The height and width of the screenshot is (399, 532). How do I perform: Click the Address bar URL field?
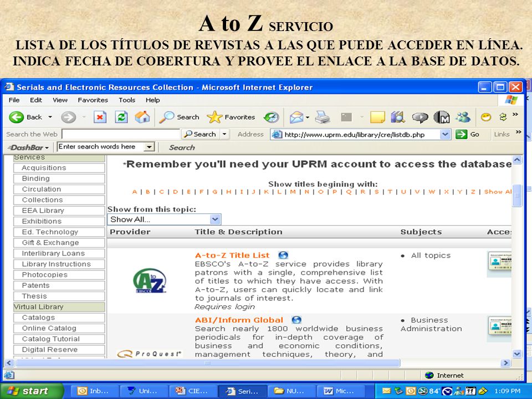coord(361,134)
